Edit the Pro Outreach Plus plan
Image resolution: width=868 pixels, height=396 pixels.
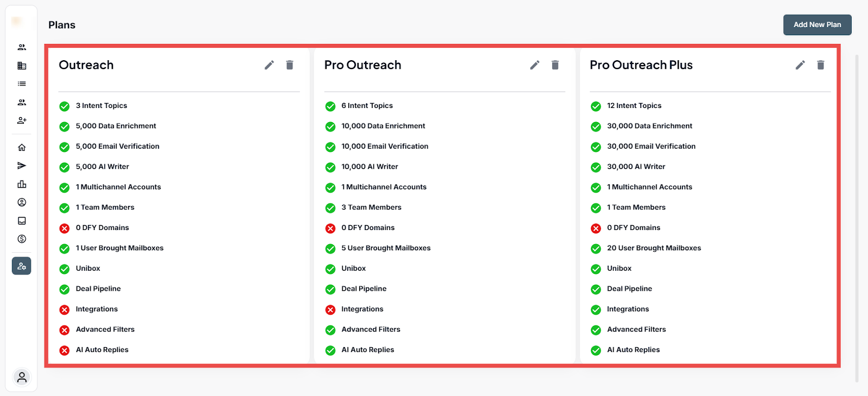[x=800, y=65]
